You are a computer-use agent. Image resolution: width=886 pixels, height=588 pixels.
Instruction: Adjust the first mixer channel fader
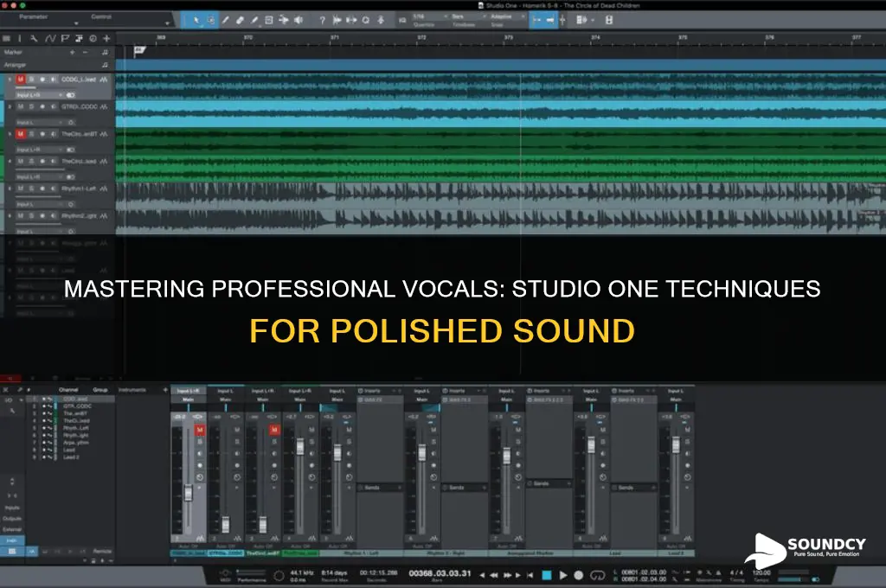[188, 493]
